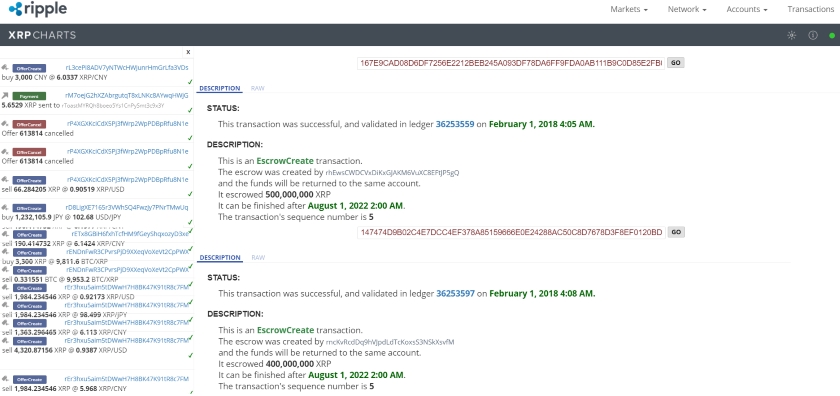This screenshot has width=840, height=396.
Task: Click GO next to hash 167E9CAD
Action: coord(676,63)
